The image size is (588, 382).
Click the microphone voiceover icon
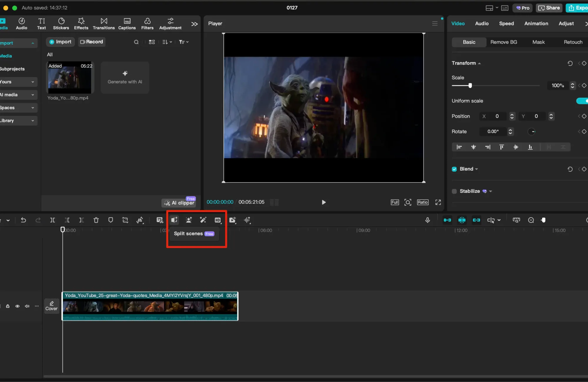pyautogui.click(x=427, y=220)
